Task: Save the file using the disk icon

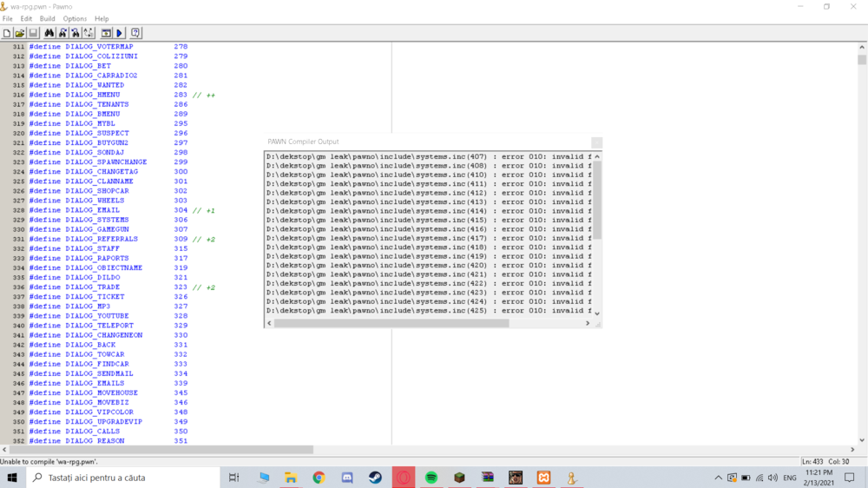Action: [33, 33]
